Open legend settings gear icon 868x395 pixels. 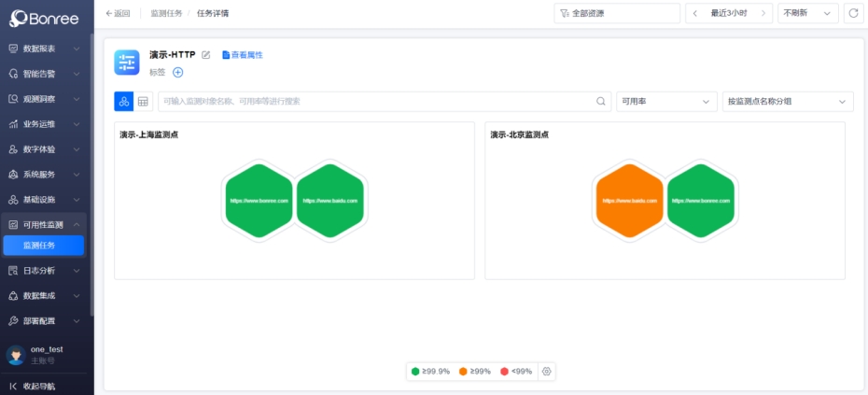coord(547,371)
